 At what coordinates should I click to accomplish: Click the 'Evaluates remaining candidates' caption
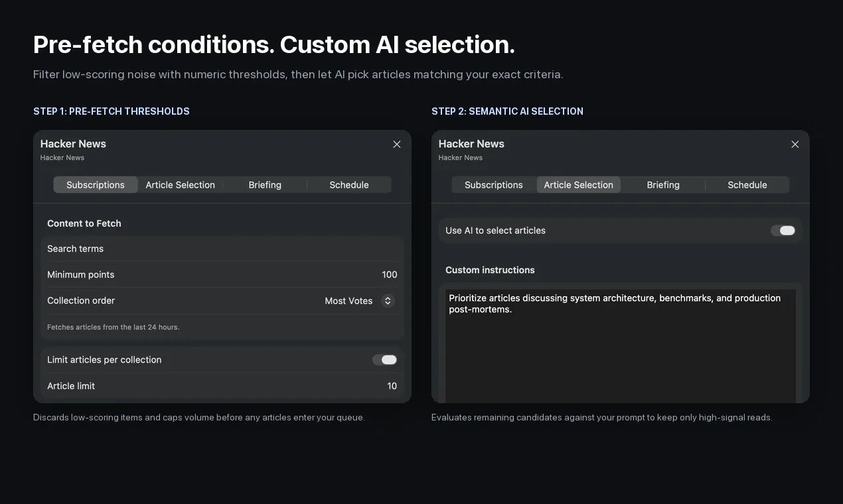tap(602, 417)
